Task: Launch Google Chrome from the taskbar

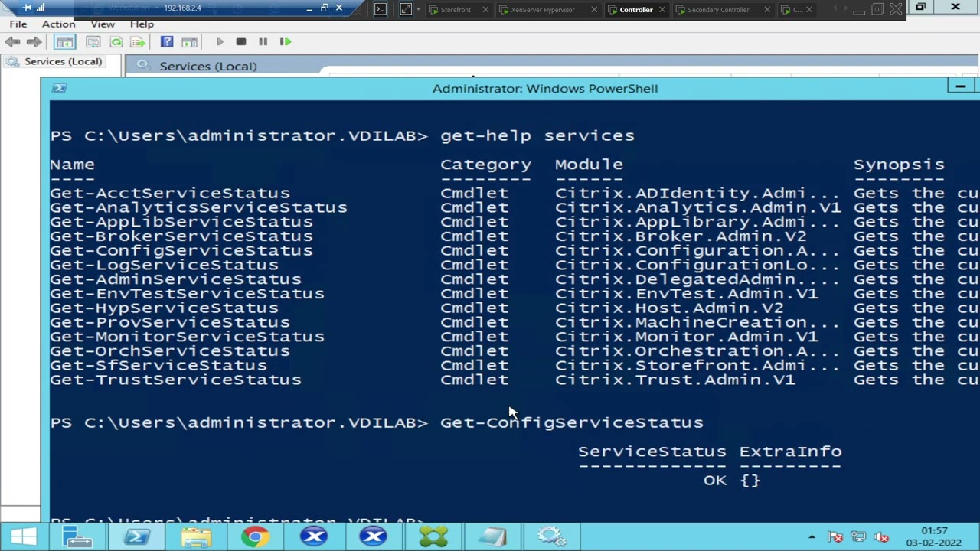Action: point(255,537)
